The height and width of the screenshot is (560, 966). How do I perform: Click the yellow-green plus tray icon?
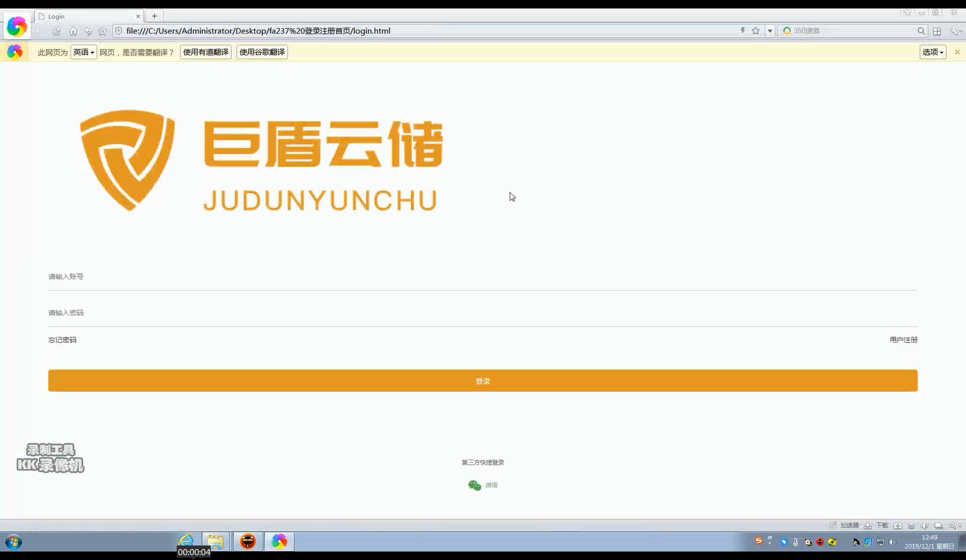832,542
